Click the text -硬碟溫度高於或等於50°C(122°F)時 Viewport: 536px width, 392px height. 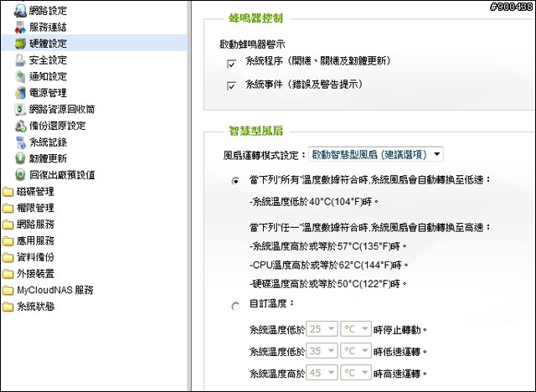[x=328, y=284]
